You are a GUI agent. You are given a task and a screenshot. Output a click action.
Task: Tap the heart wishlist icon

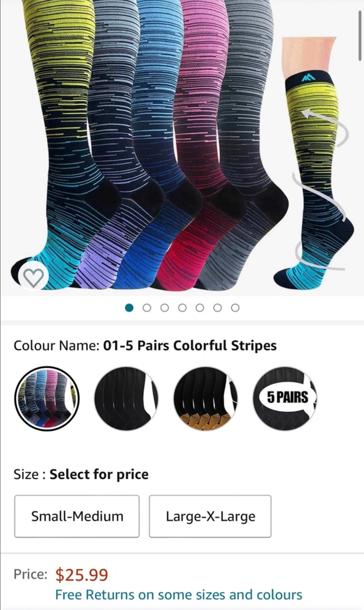34,277
